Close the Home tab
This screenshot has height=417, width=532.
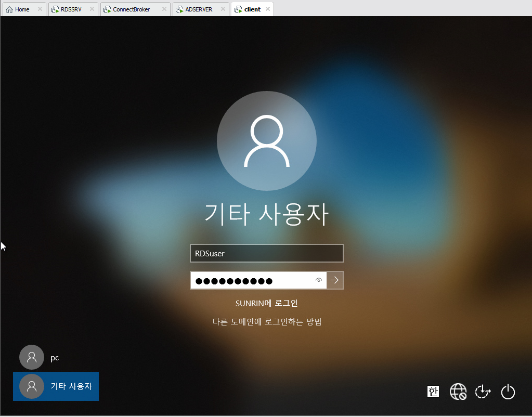pyautogui.click(x=40, y=9)
